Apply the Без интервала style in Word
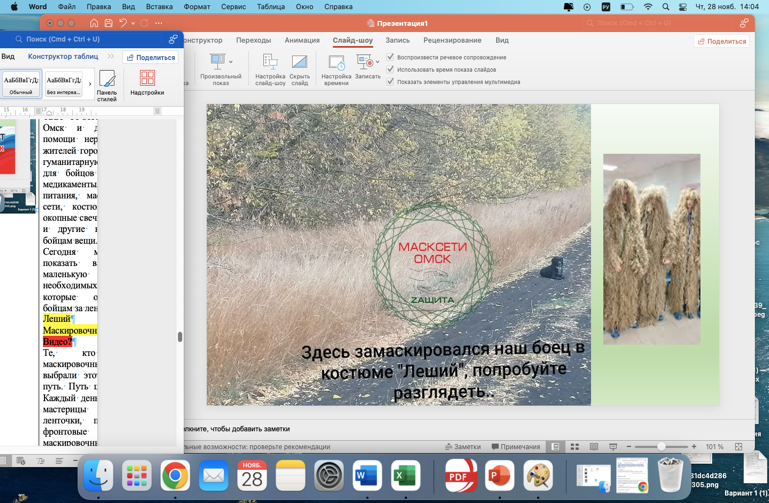This screenshot has width=769, height=503. [x=64, y=84]
